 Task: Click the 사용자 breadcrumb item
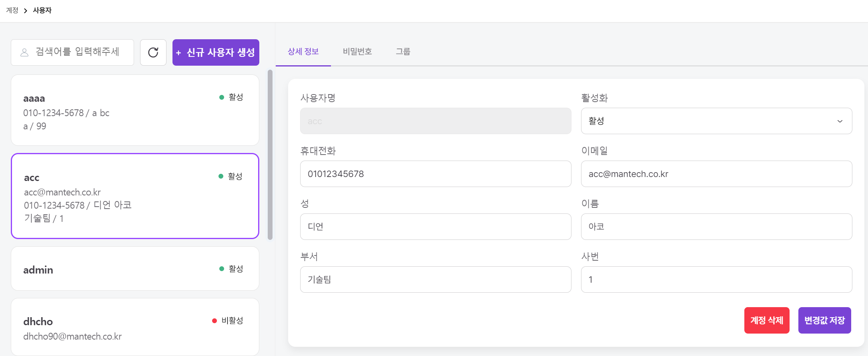point(42,10)
